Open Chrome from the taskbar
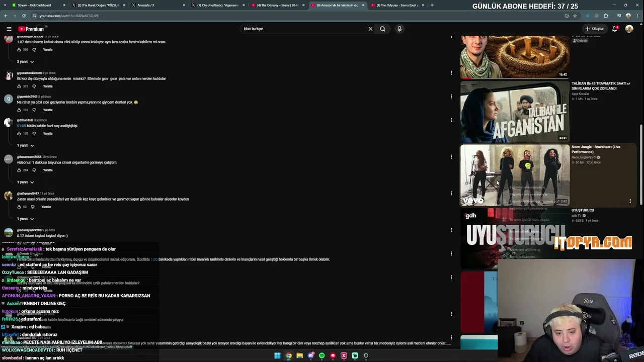 click(x=288, y=355)
